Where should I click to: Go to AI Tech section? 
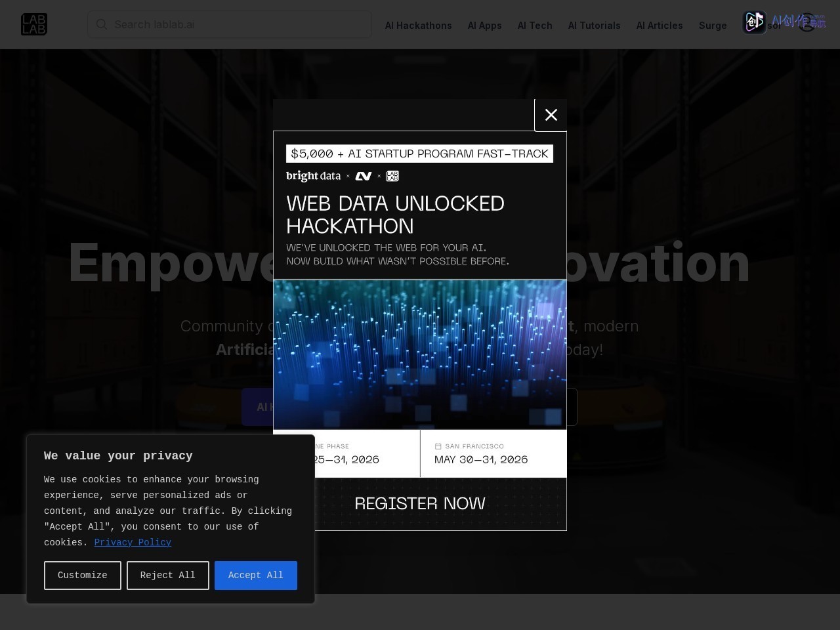[535, 26]
